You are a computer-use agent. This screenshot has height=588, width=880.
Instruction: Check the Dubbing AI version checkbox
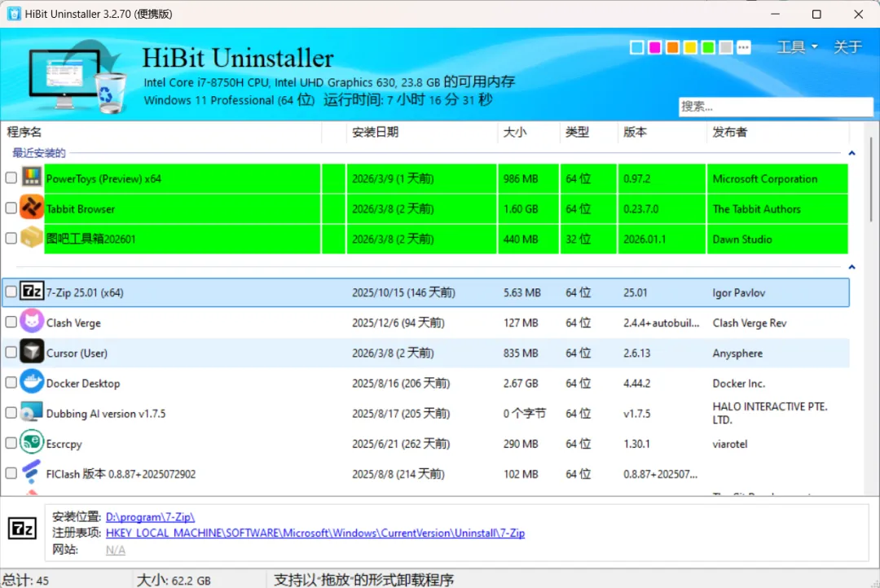point(11,413)
